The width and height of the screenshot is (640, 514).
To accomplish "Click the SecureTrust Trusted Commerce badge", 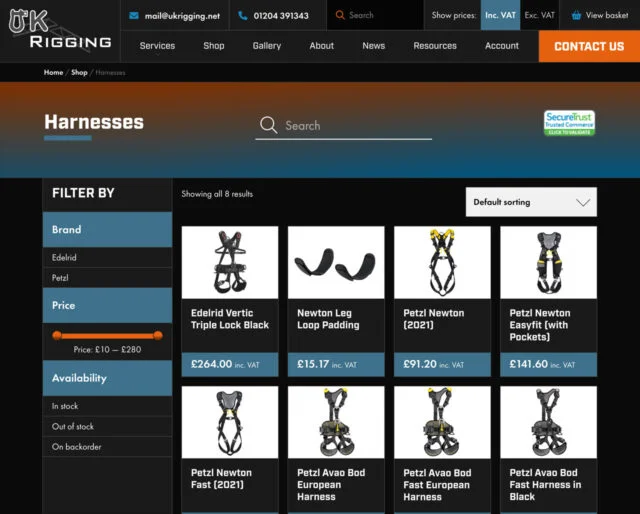I will click(569, 123).
